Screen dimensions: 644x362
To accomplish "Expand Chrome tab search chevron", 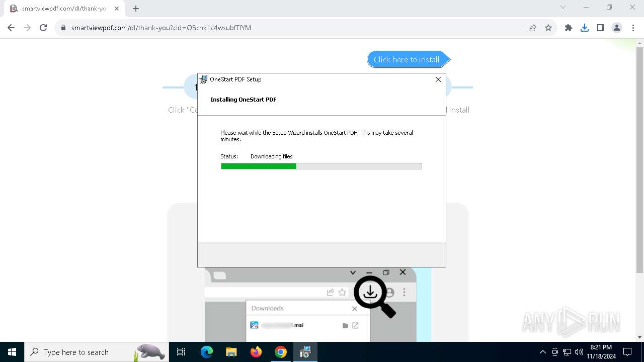I will click(563, 7).
